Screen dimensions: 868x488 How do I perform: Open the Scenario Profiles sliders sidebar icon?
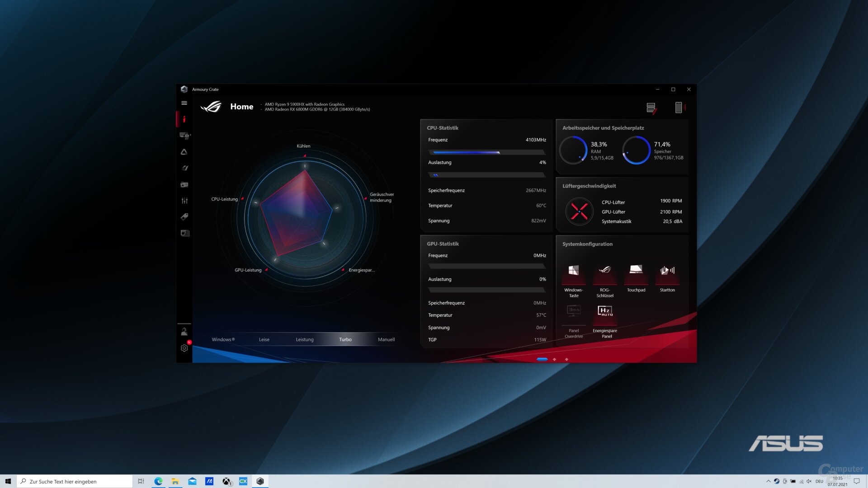pos(184,201)
